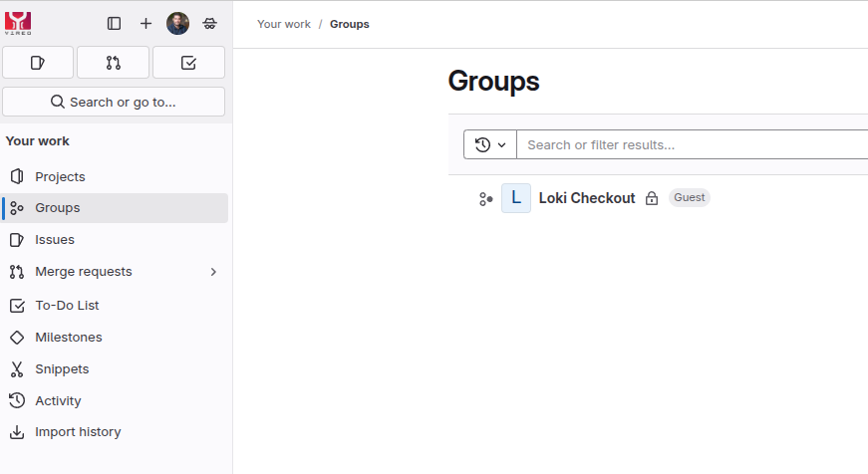Expand the Merge requests chevron
This screenshot has height=474, width=868.
coord(213,272)
